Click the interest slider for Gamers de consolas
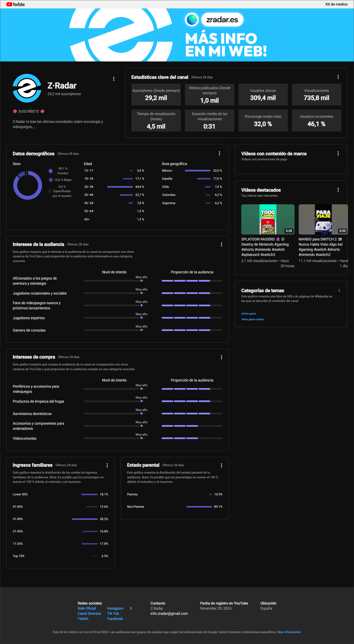 pyautogui.click(x=114, y=330)
